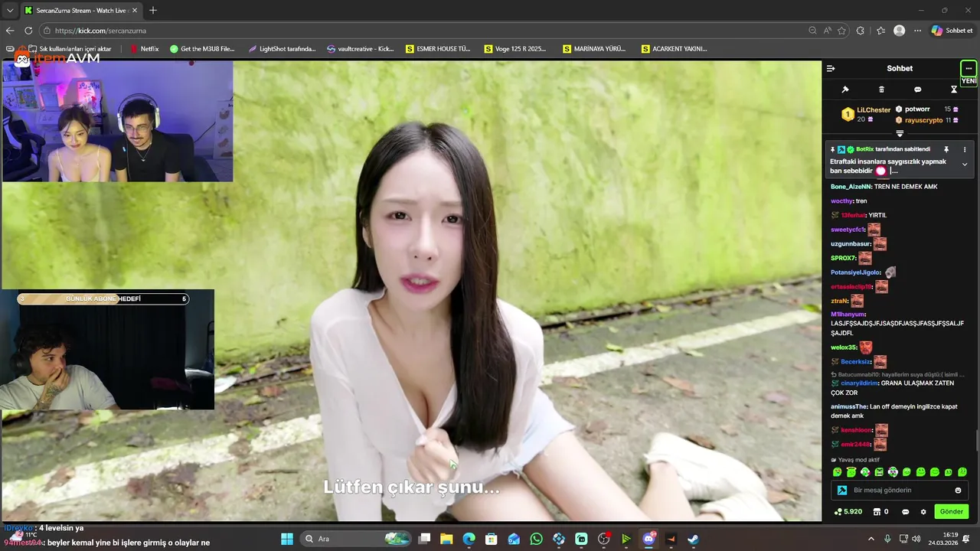Bookmark page with the star icon
980x551 pixels.
(842, 31)
